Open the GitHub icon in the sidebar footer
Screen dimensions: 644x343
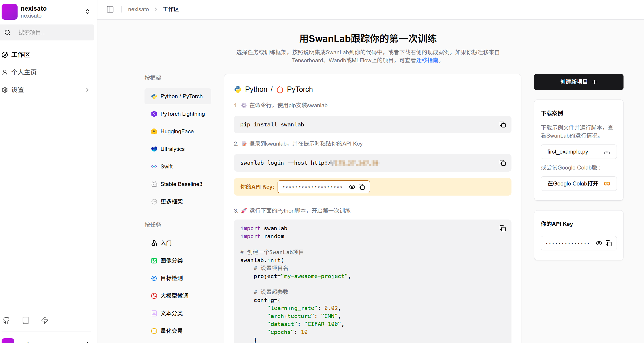pos(6,320)
